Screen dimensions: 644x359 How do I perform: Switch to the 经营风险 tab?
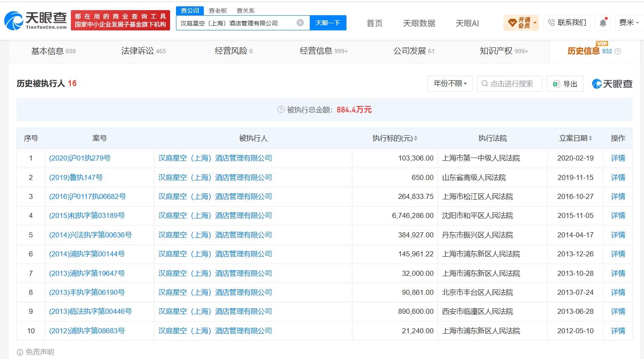[x=234, y=51]
